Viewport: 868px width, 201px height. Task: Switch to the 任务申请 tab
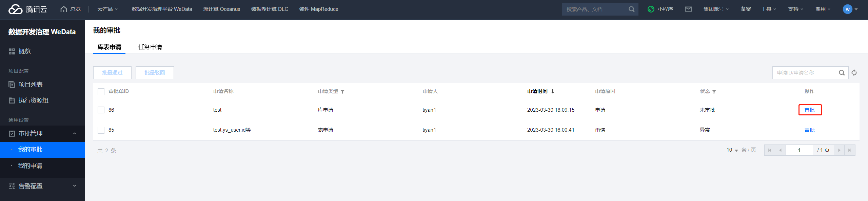[150, 47]
